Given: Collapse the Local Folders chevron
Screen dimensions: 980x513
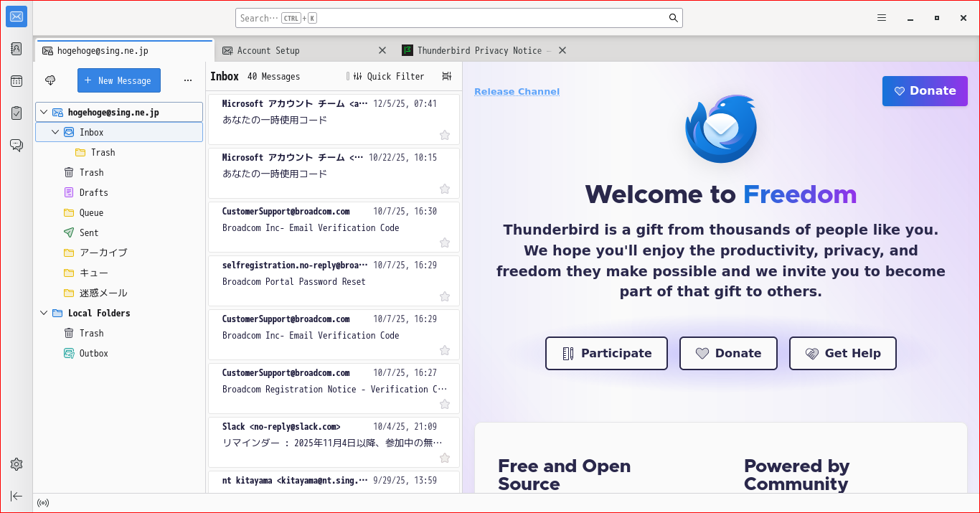Looking at the screenshot, I should pos(44,313).
